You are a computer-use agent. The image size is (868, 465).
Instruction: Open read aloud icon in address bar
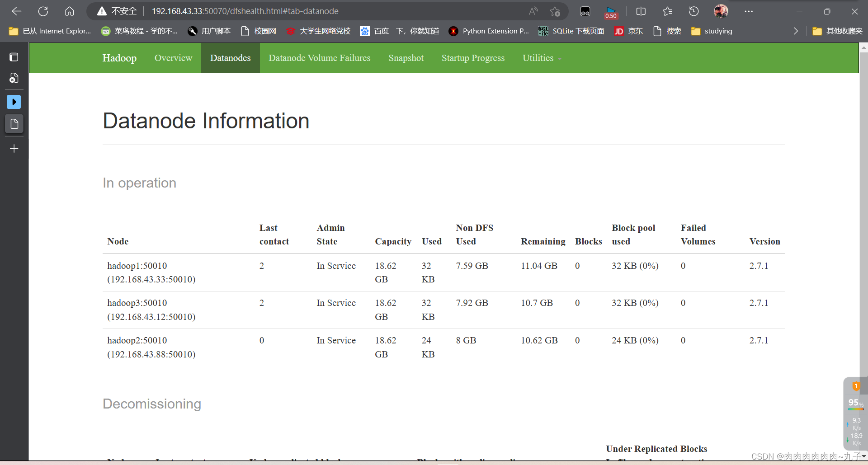click(x=533, y=11)
